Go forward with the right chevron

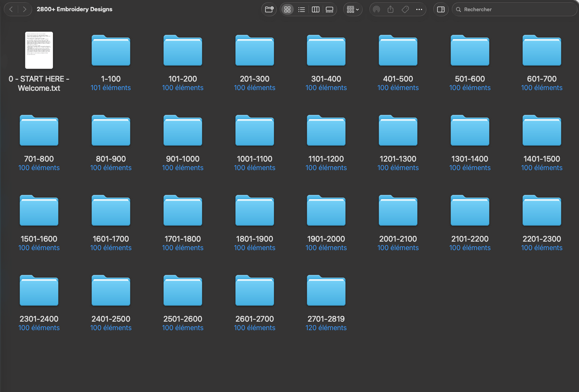(x=24, y=9)
